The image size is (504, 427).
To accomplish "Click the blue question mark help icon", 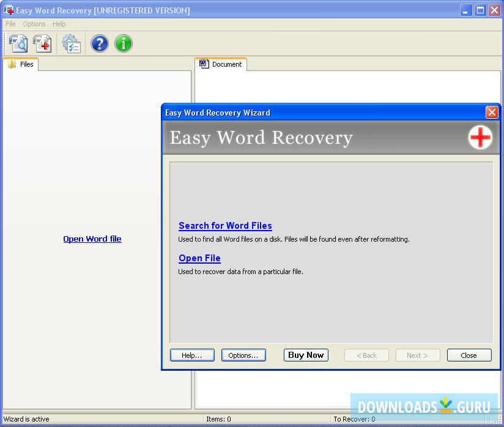I will coord(99,43).
